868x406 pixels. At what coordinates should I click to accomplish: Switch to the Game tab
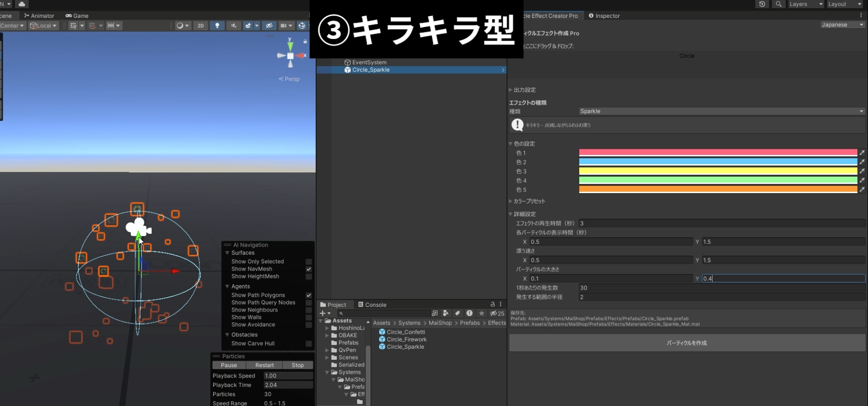click(77, 16)
